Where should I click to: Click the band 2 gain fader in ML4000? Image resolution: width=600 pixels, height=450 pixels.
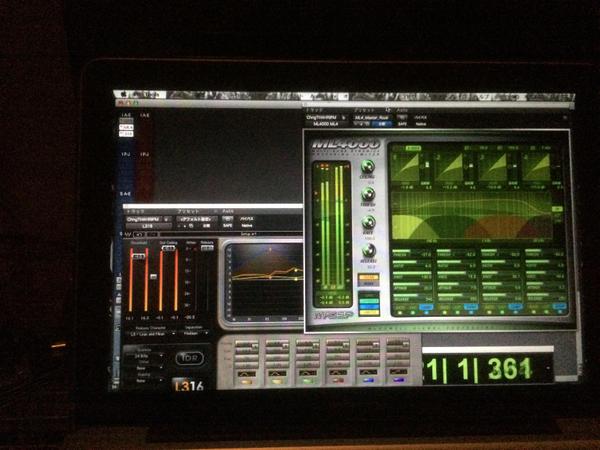pyautogui.click(x=471, y=167)
